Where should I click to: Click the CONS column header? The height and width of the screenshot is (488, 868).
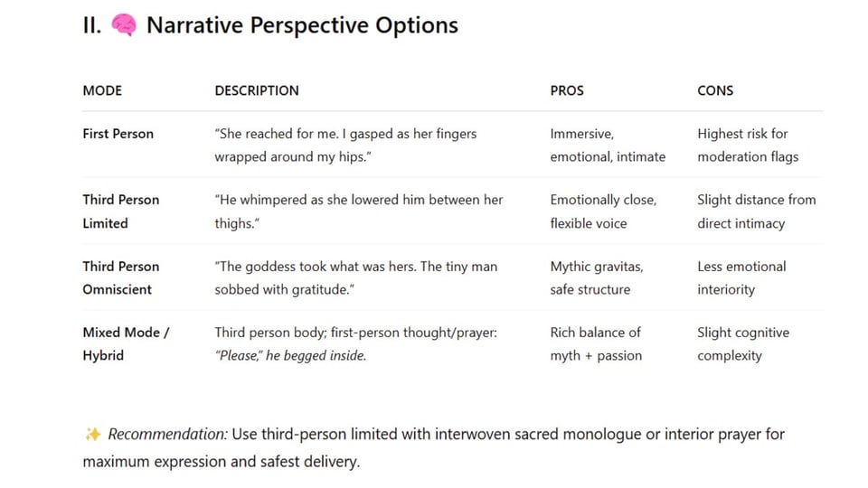(715, 90)
